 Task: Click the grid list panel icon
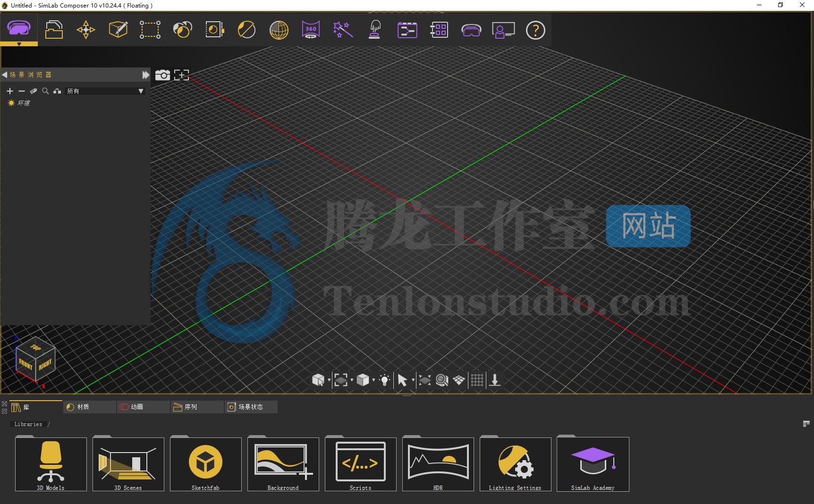pos(439,30)
